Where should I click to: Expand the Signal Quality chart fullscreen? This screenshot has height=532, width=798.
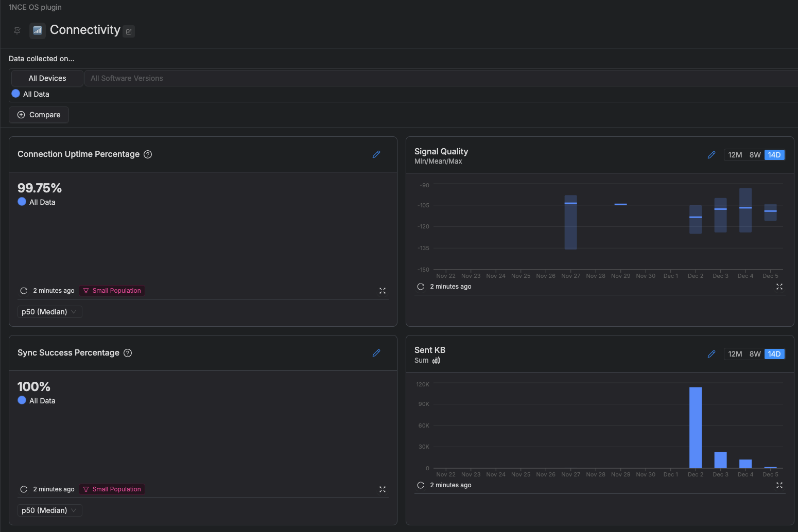(779, 287)
